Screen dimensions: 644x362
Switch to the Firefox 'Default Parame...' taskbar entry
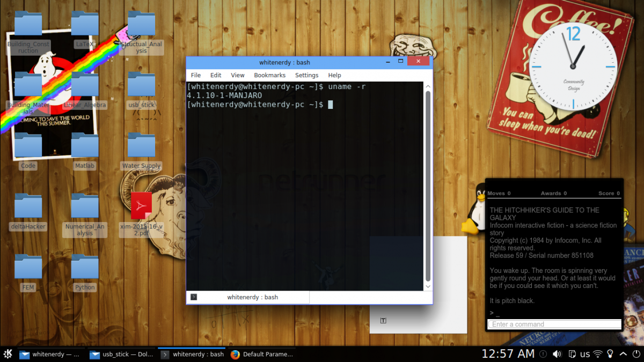(262, 354)
